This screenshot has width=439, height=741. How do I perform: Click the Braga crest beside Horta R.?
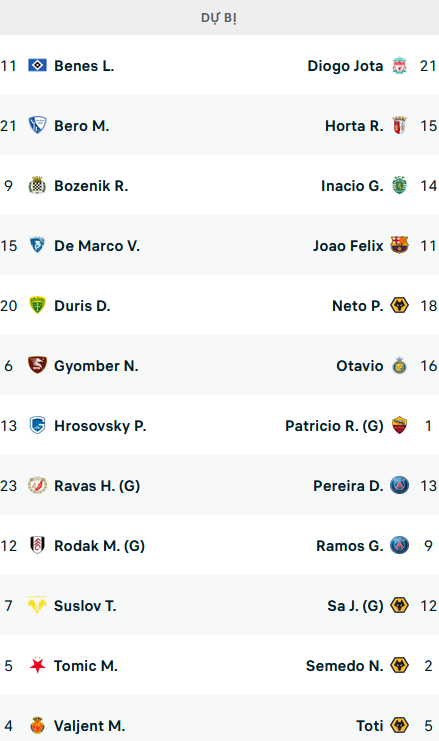pos(399,125)
